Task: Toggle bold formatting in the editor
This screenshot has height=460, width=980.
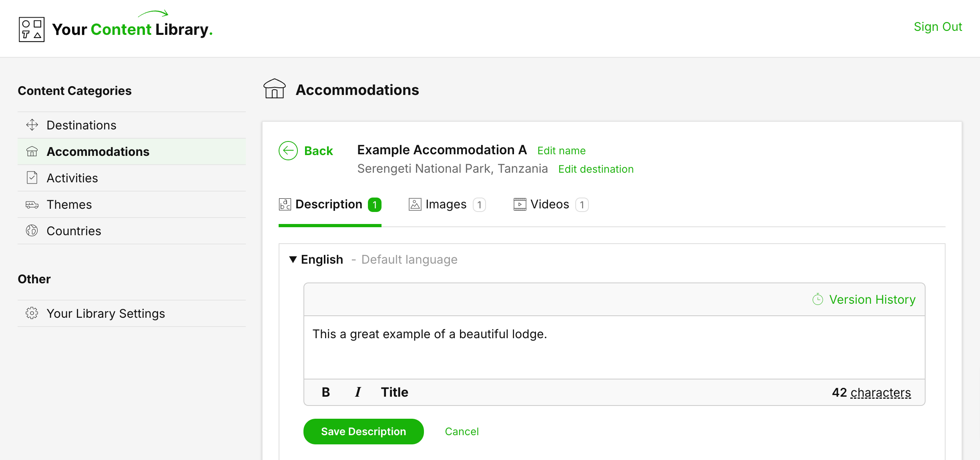Action: pos(326,392)
